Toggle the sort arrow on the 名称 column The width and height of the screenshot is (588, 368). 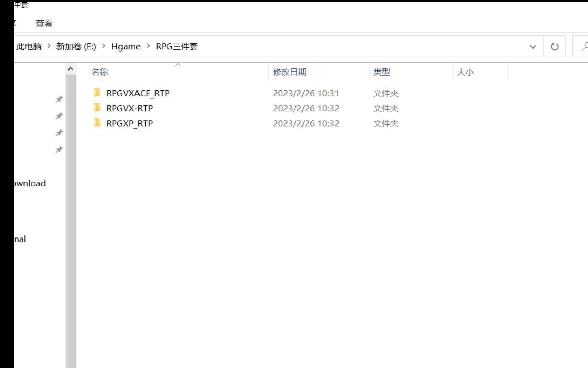point(178,64)
